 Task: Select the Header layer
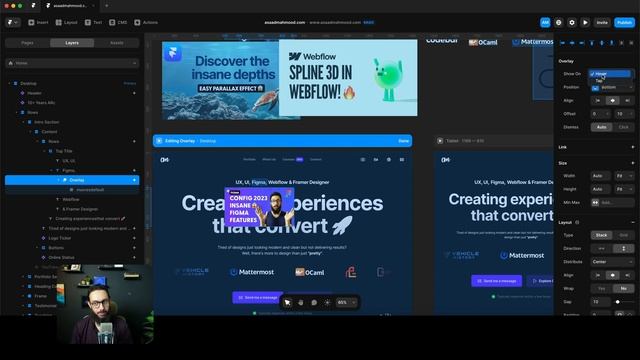pos(34,93)
